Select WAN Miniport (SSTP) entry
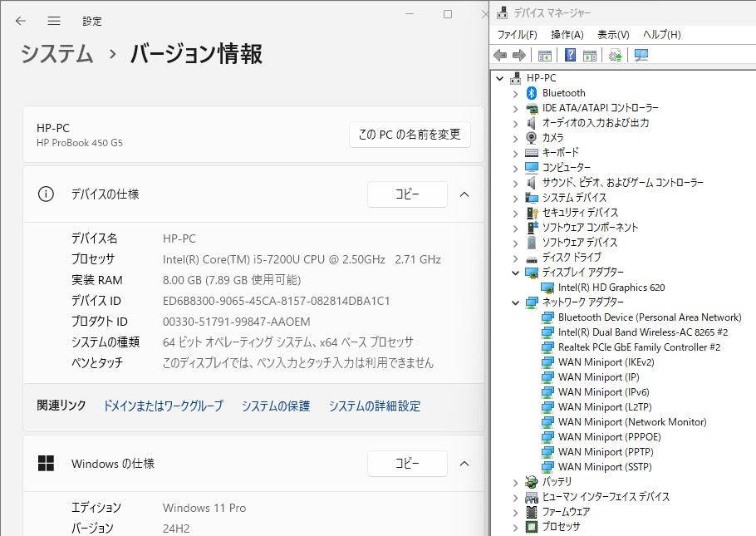Screen dimensions: 756x536 [605, 466]
